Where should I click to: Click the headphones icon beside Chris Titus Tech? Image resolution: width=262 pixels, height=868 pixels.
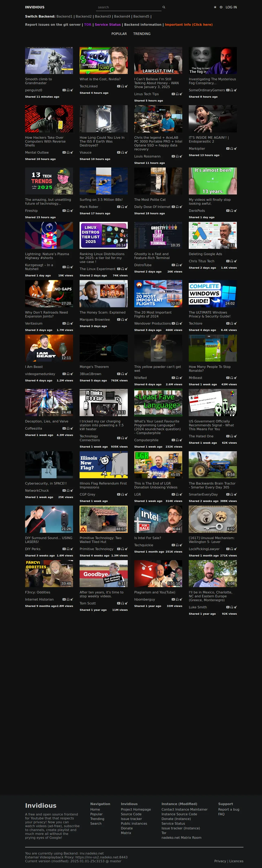(x=232, y=261)
